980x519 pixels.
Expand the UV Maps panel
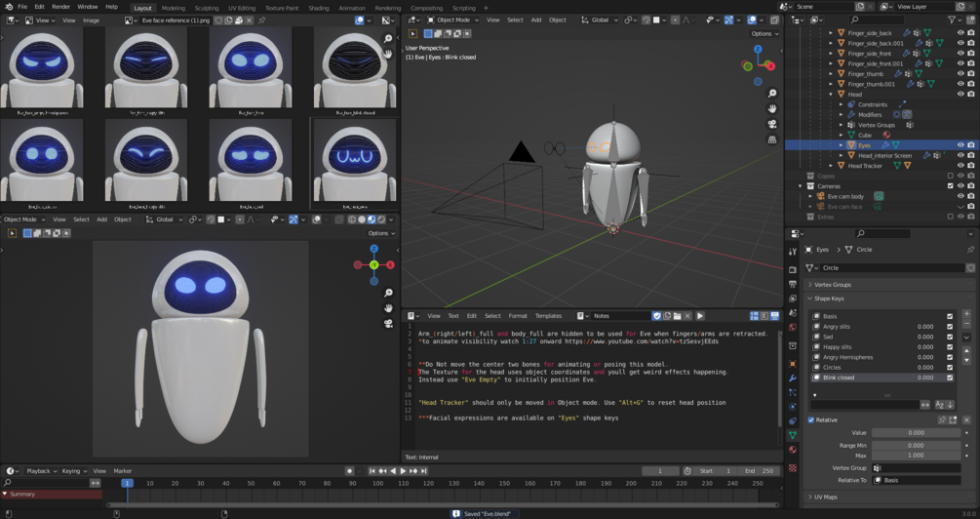826,498
